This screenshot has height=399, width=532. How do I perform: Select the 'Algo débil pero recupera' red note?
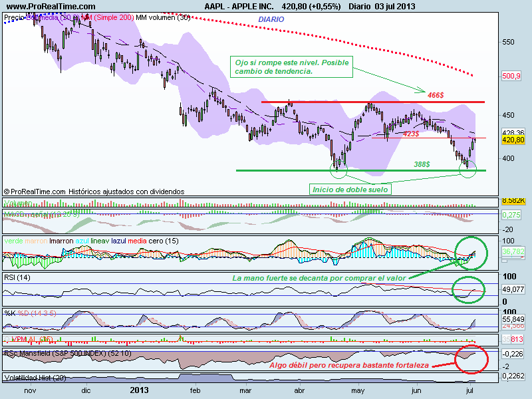349,365
